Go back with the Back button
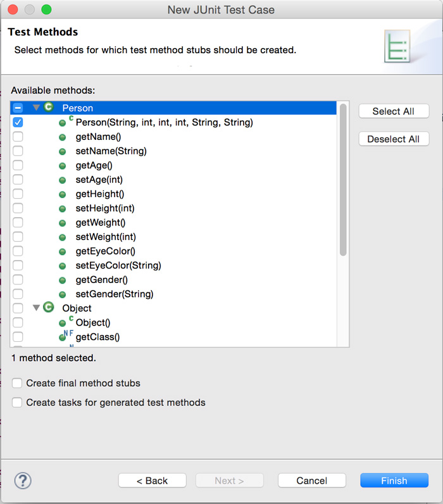This screenshot has width=443, height=504. point(152,481)
